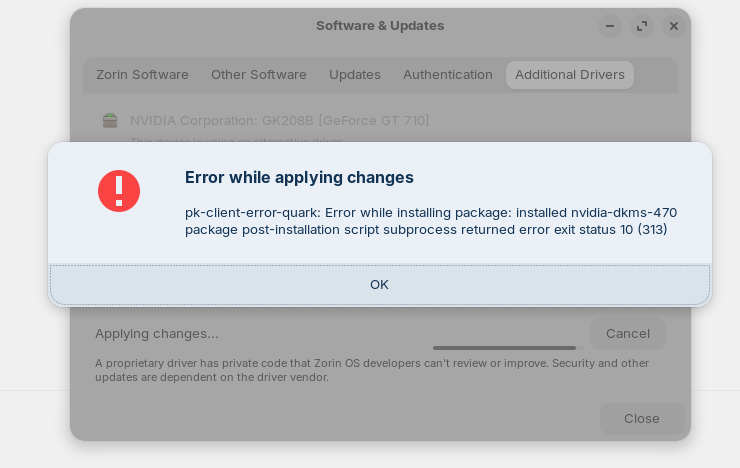The width and height of the screenshot is (740, 468).
Task: Click the applying changes progress bar
Action: pos(508,348)
